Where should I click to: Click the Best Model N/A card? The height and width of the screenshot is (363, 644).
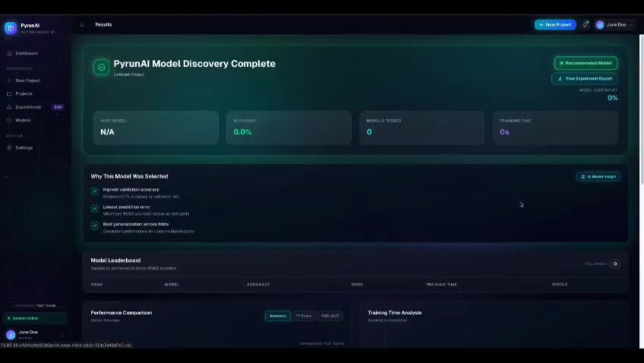tap(156, 127)
